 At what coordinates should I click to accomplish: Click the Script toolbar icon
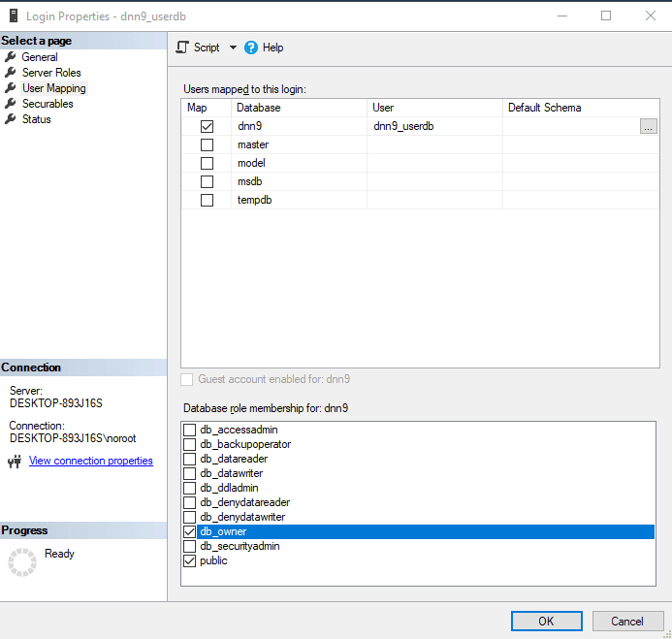182,48
